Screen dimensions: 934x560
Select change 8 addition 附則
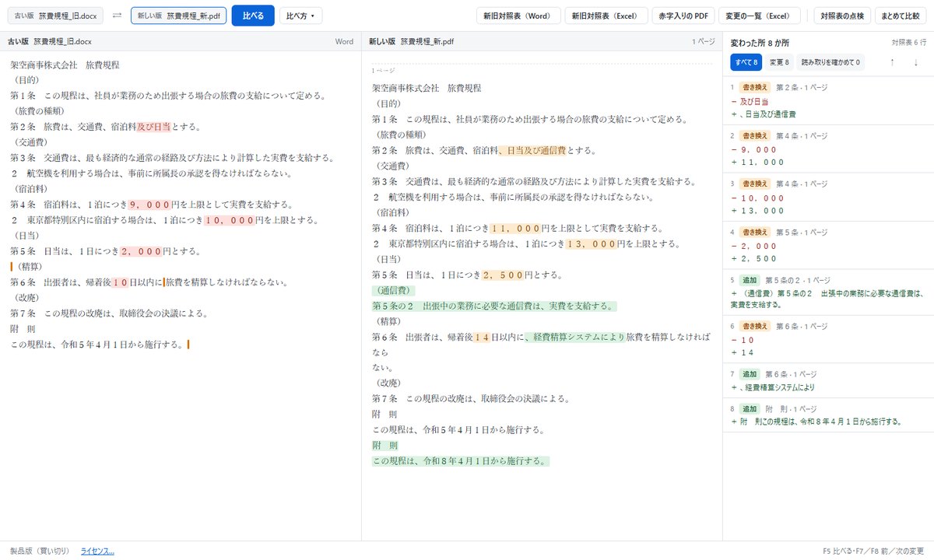828,415
